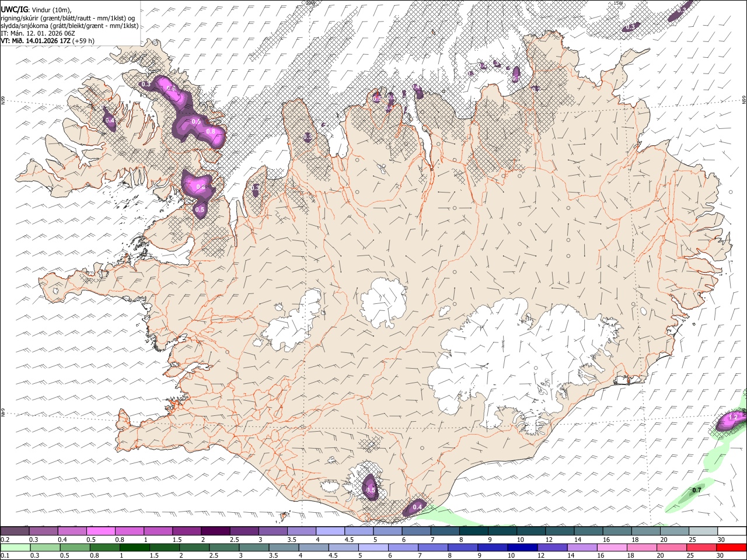Screen dimensions: 747x560
Task: Click the bold UWC/IG title text
Action: (14, 9)
